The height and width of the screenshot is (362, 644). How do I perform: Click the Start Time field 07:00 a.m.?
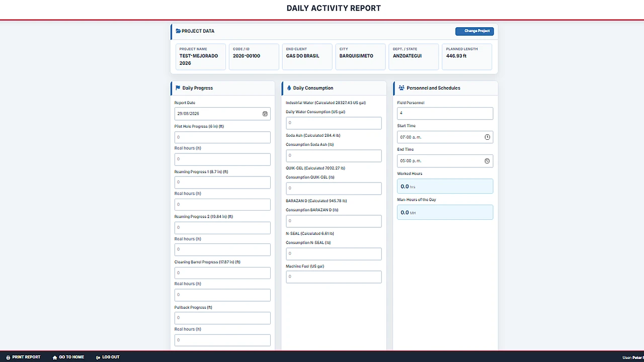coord(445,137)
